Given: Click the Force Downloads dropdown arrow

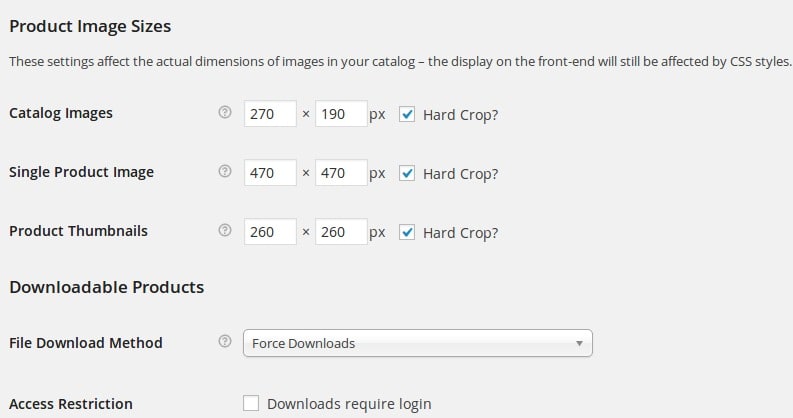Looking at the screenshot, I should (x=579, y=343).
